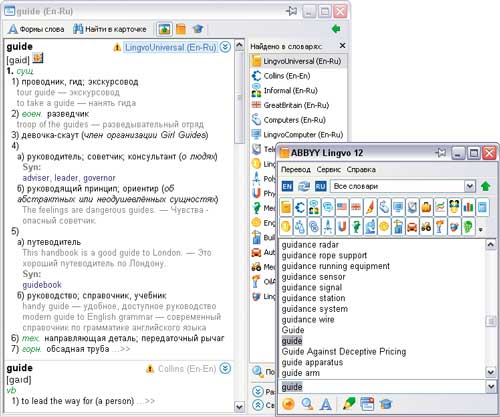Swap translation direction with the arrows icon

tap(304, 186)
